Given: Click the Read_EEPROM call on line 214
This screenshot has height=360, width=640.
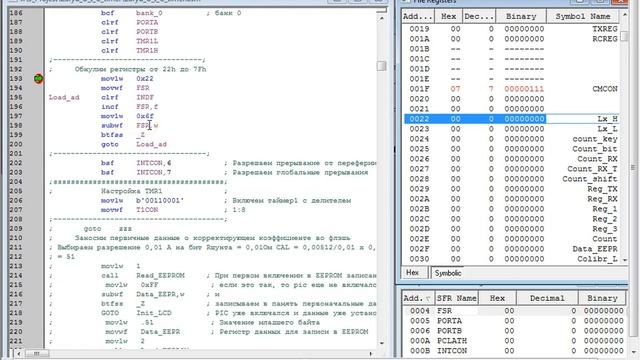Looking at the screenshot, I should pyautogui.click(x=160, y=276).
